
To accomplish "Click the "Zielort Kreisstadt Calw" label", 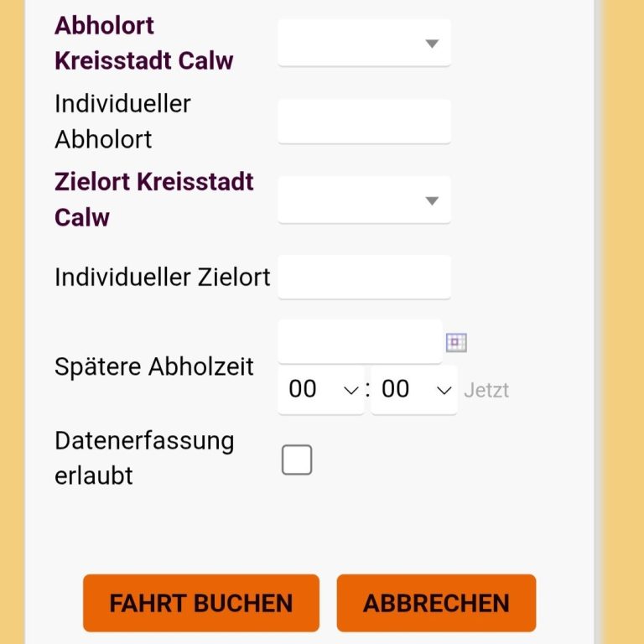I will pyautogui.click(x=153, y=200).
